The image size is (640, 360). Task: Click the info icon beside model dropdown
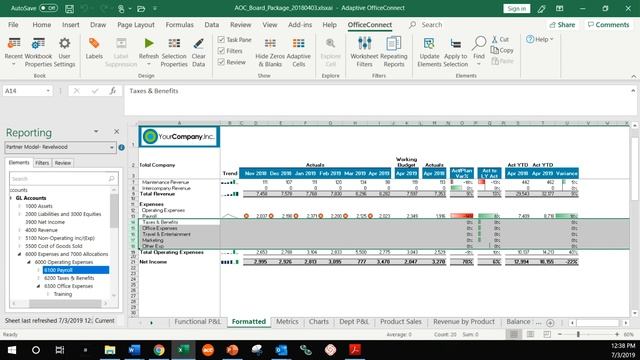(x=121, y=147)
